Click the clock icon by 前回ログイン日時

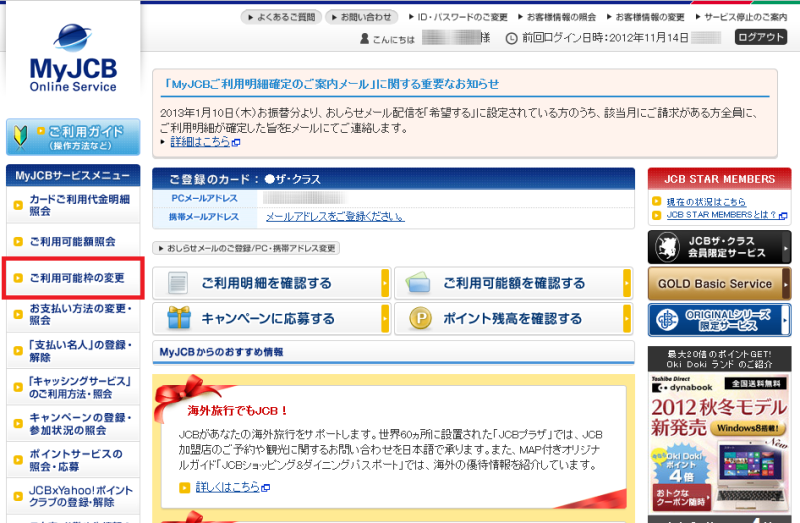pyautogui.click(x=511, y=38)
